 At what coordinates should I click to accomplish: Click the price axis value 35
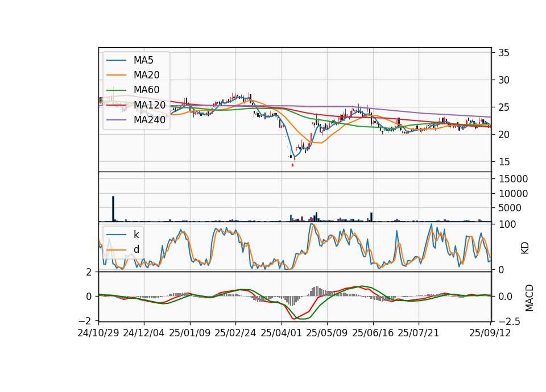click(504, 53)
